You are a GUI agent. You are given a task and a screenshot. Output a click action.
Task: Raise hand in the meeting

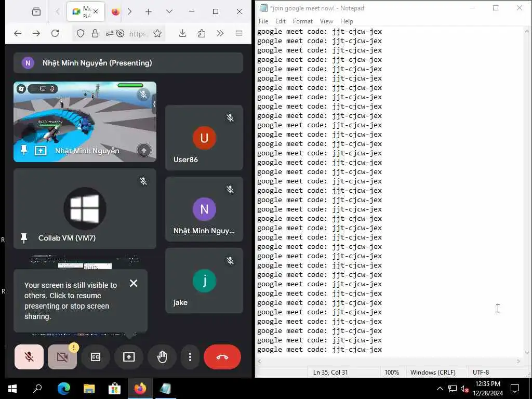[x=162, y=356]
